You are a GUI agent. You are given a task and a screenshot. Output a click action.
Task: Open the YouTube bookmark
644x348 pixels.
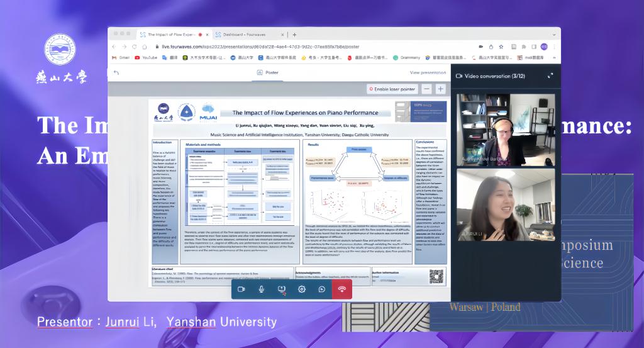146,57
